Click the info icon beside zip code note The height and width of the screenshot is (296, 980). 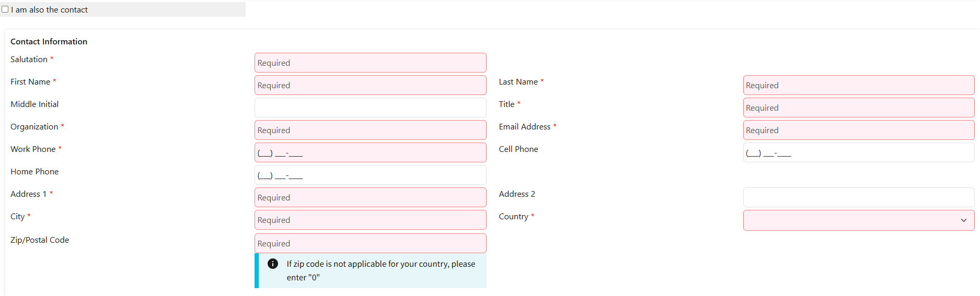[273, 264]
